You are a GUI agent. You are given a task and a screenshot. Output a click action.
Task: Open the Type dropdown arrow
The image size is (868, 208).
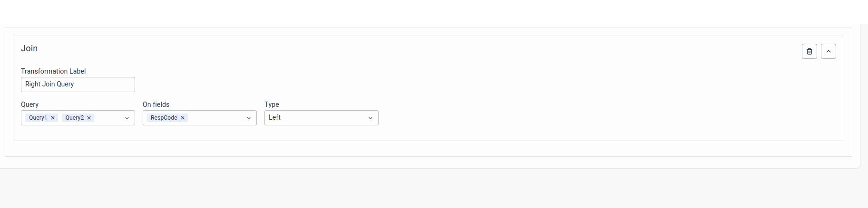click(370, 118)
